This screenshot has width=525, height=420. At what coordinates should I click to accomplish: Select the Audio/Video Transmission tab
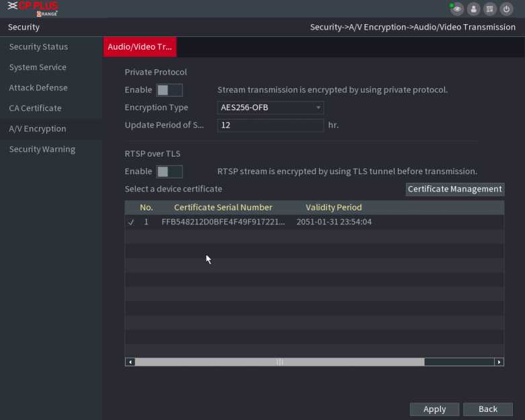tap(140, 47)
